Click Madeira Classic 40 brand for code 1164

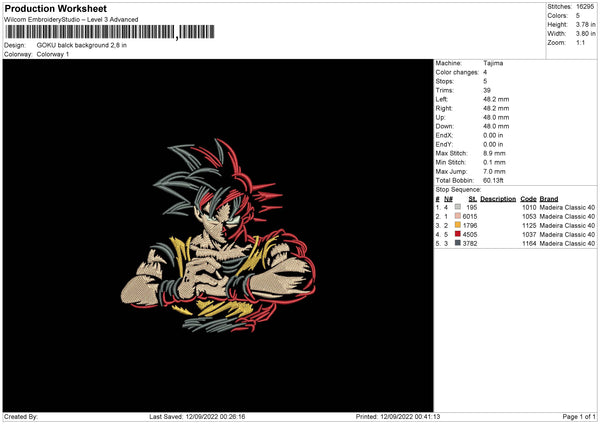(567, 244)
